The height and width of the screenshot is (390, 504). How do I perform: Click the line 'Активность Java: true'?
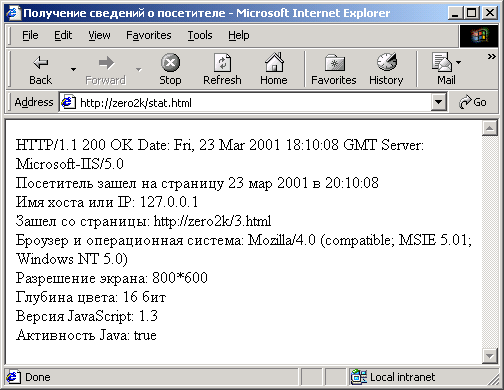(86, 335)
